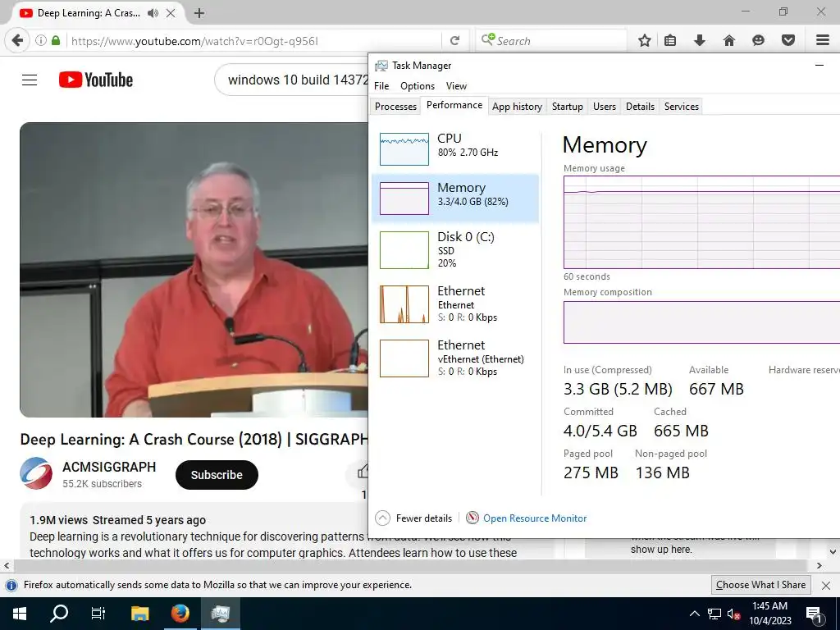Image resolution: width=840 pixels, height=630 pixels.
Task: Switch to the App history tab
Action: click(x=518, y=107)
